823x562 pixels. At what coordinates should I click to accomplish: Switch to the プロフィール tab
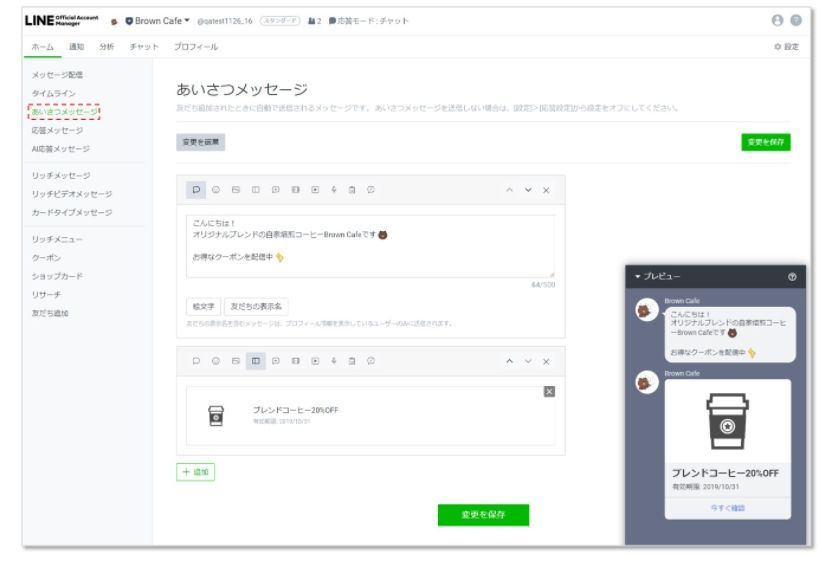point(196,47)
